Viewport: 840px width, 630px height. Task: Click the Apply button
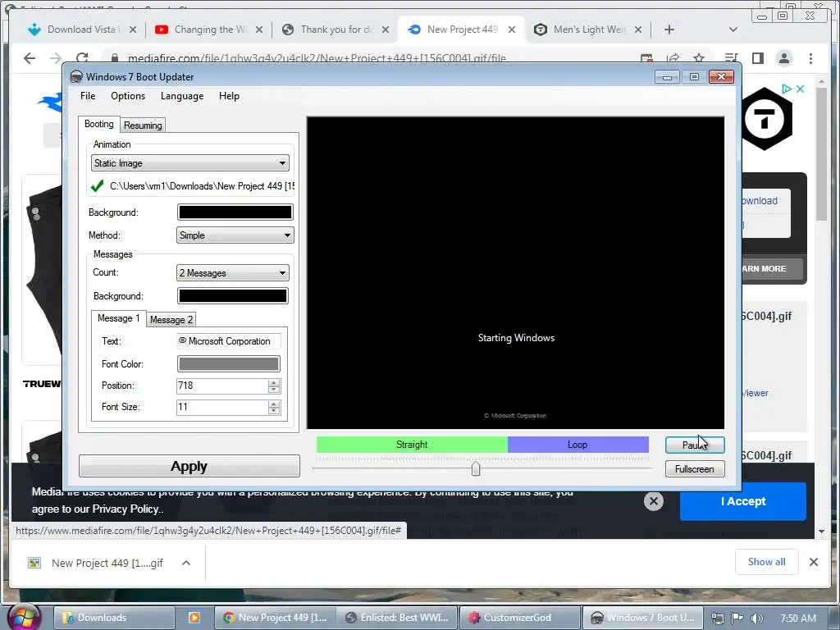click(x=189, y=466)
